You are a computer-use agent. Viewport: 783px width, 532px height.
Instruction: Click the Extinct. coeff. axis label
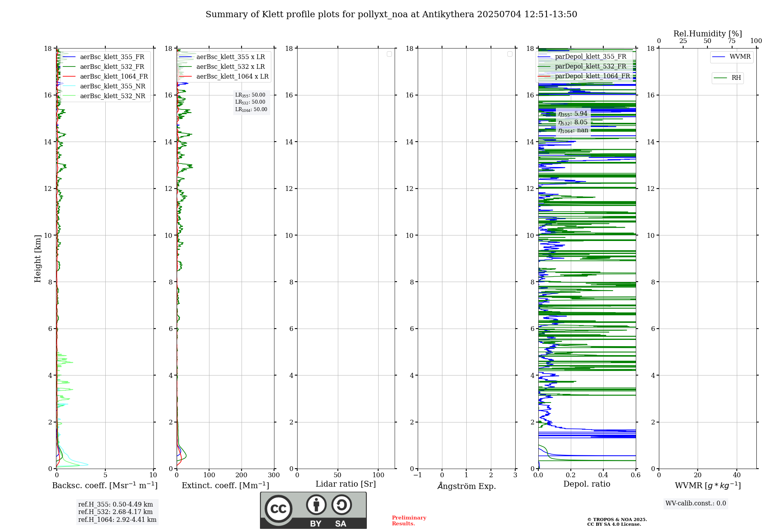pyautogui.click(x=226, y=485)
